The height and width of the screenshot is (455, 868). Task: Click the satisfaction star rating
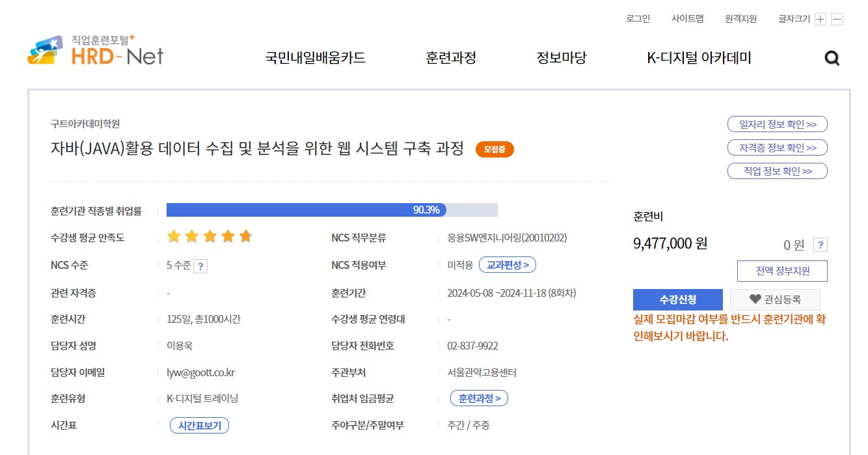[x=209, y=237]
